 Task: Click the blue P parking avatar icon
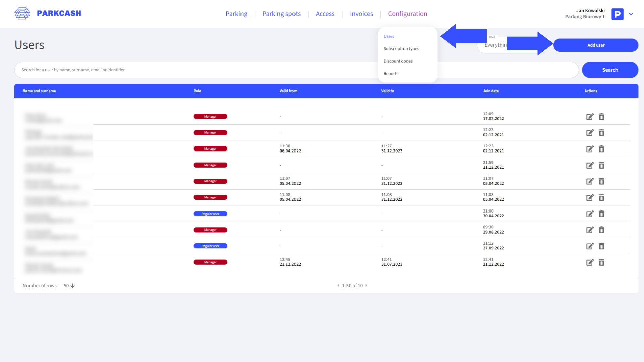point(617,14)
